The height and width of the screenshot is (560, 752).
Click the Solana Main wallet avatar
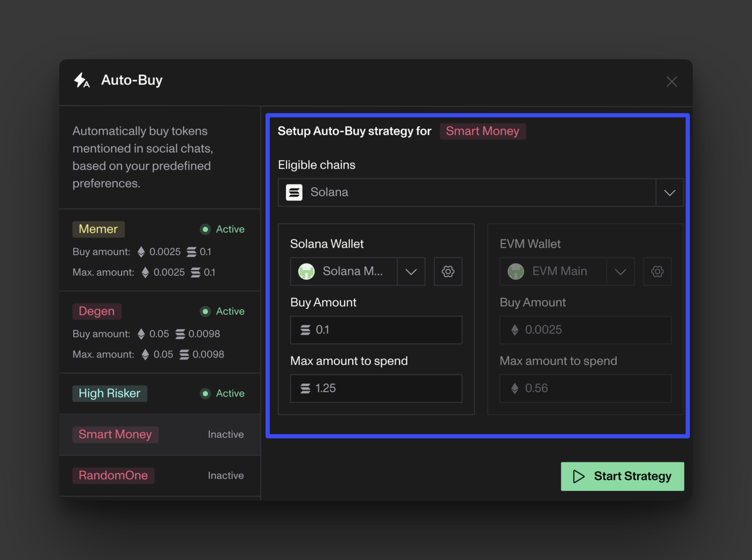tap(306, 272)
